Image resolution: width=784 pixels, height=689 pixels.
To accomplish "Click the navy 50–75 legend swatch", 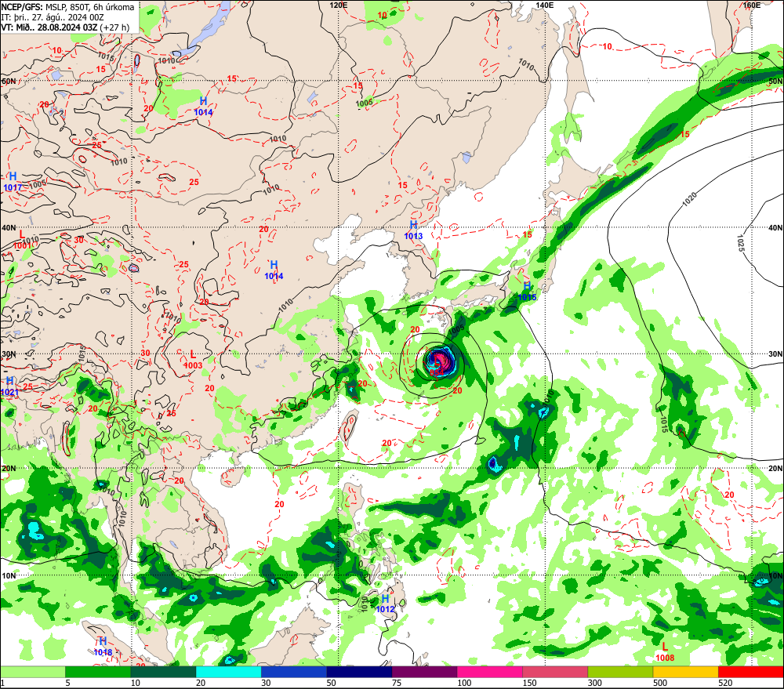I will coord(359,672).
